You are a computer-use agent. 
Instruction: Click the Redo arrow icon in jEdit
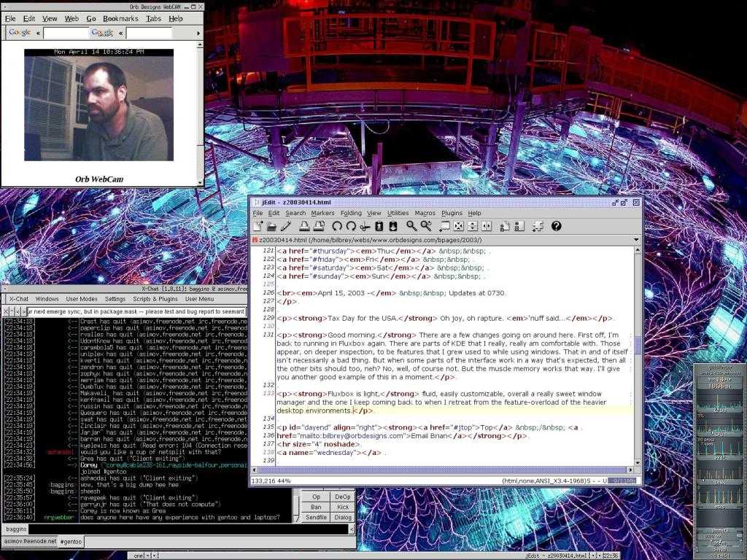(351, 227)
